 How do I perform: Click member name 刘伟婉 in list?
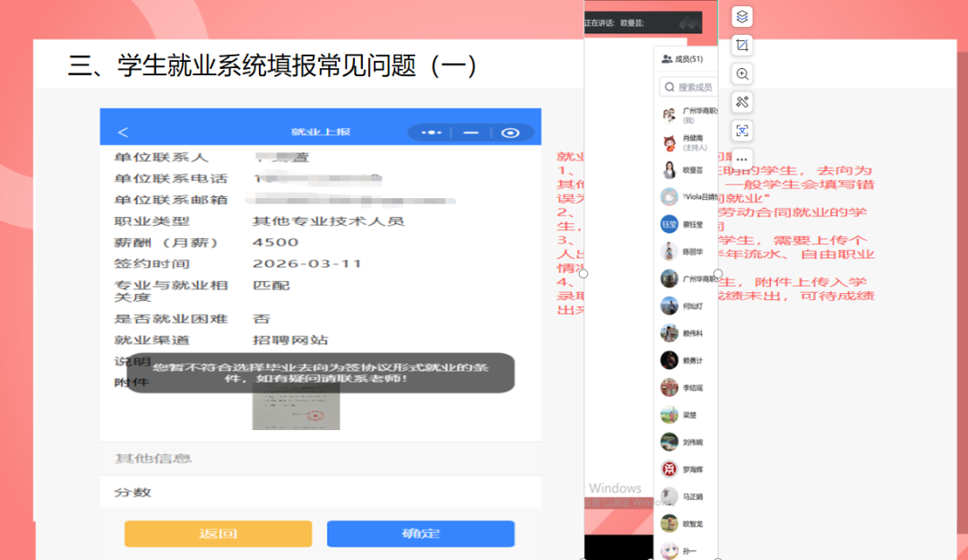coord(693,442)
